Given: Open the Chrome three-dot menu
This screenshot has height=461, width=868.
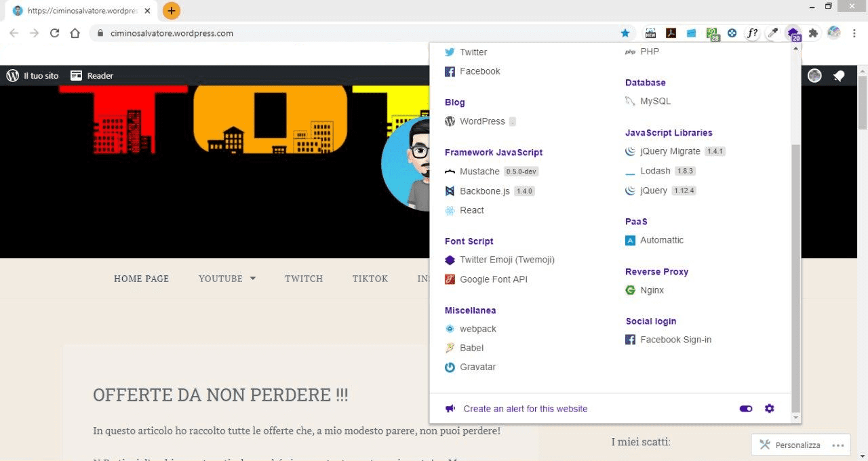Looking at the screenshot, I should click(x=854, y=33).
